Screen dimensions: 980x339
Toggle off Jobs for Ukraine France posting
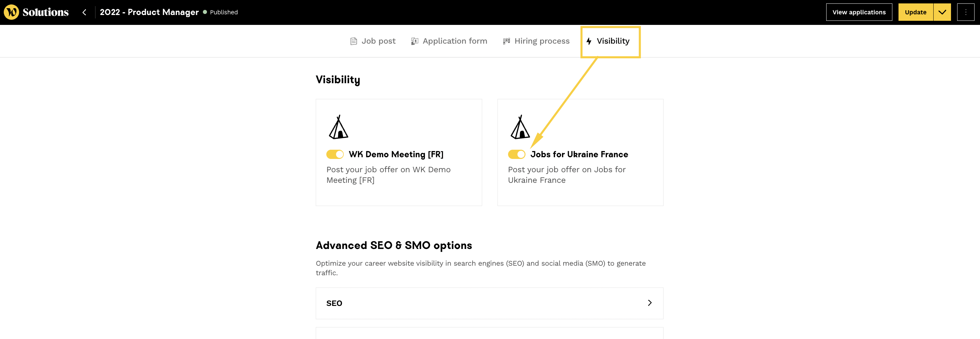point(517,154)
